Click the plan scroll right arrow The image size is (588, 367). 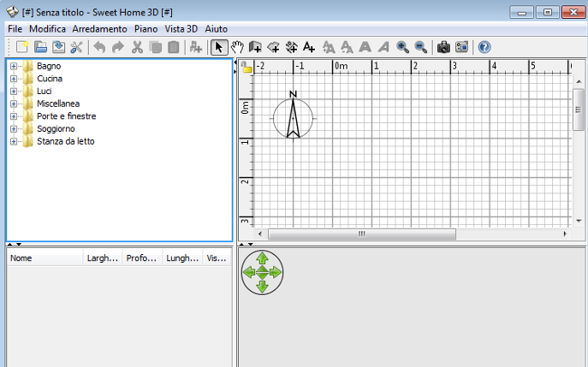pyautogui.click(x=565, y=234)
